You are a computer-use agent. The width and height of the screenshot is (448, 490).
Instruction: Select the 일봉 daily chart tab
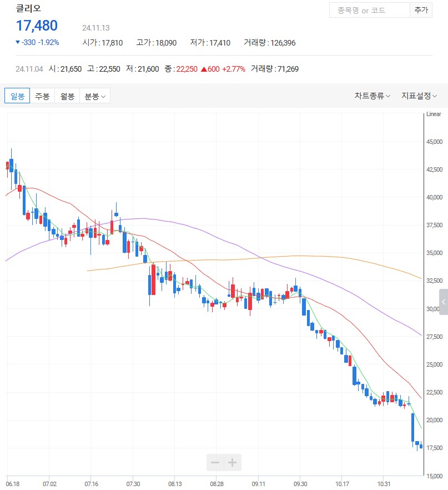pos(17,96)
